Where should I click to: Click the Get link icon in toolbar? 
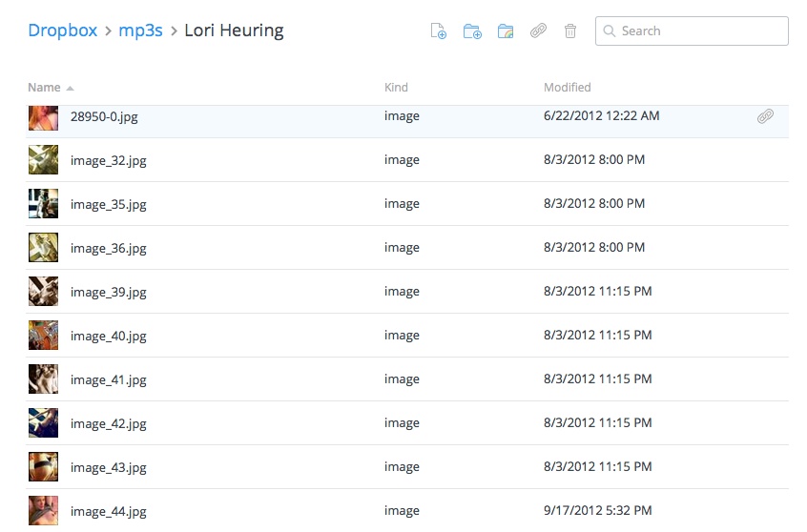click(538, 31)
